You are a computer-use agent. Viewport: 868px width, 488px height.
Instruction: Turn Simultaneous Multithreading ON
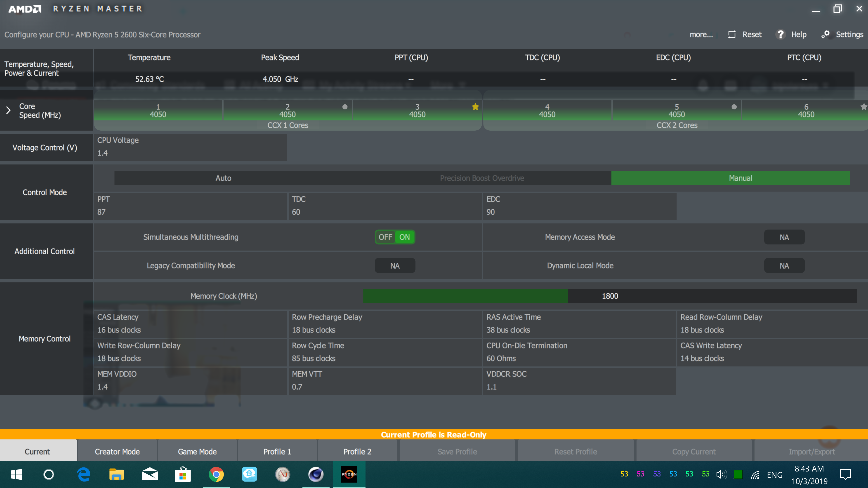405,237
